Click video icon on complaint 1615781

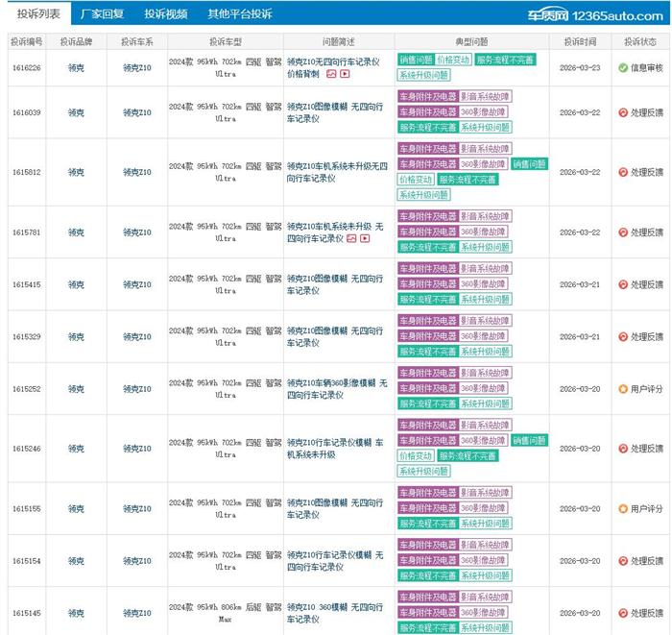point(365,238)
